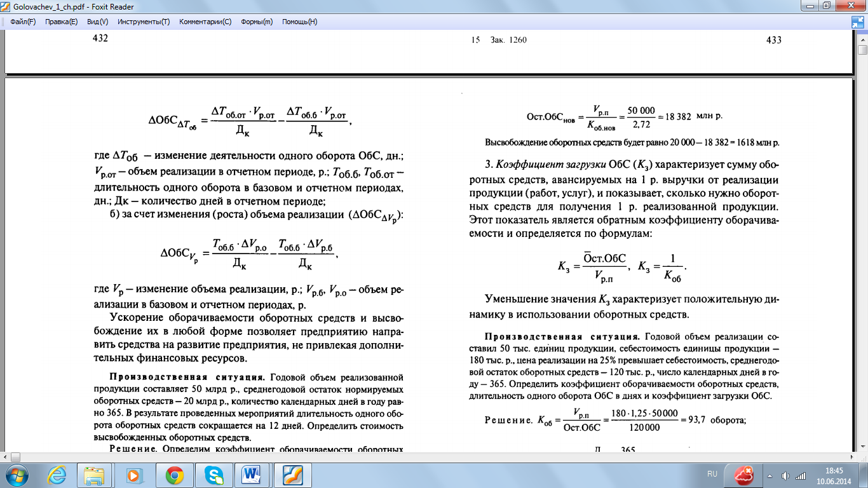This screenshot has width=868, height=488.
Task: Click the Foxit Reader title bar icon
Action: (6, 5)
